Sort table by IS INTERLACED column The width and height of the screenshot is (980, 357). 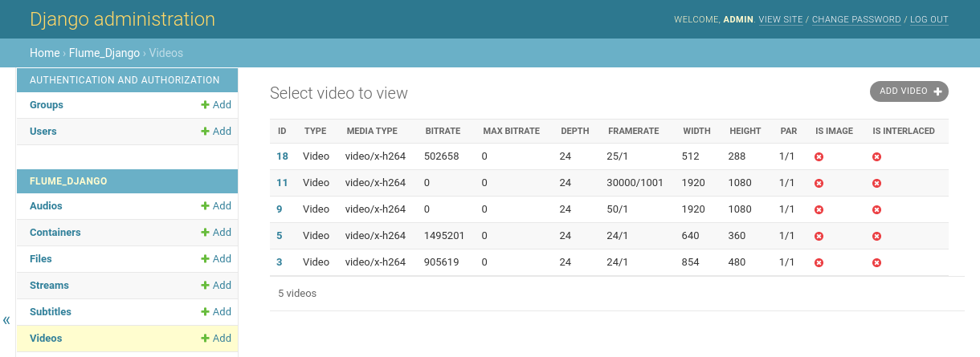coord(904,131)
